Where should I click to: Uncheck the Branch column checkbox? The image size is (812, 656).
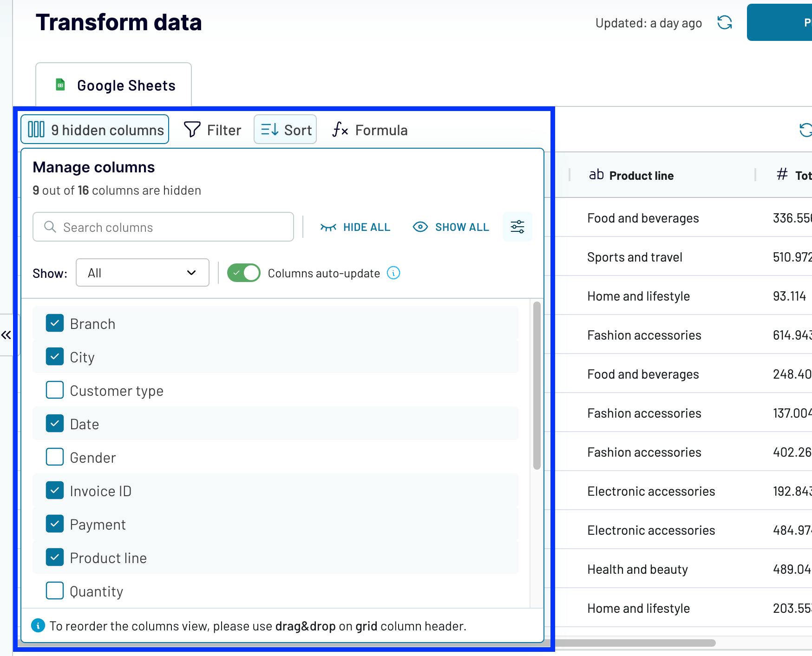coord(54,323)
